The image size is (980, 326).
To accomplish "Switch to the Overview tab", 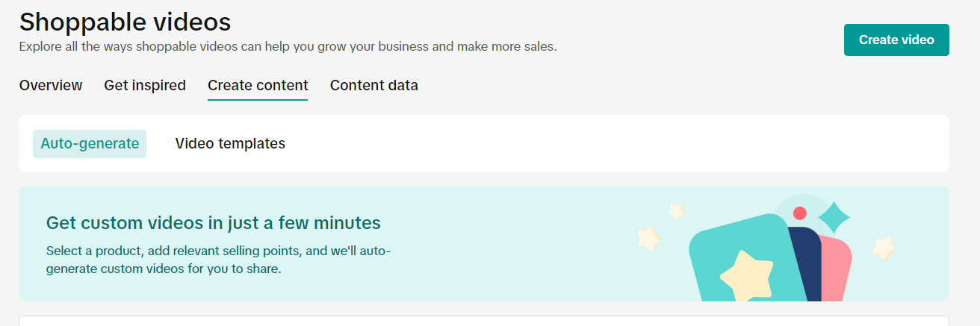I will tap(51, 86).
